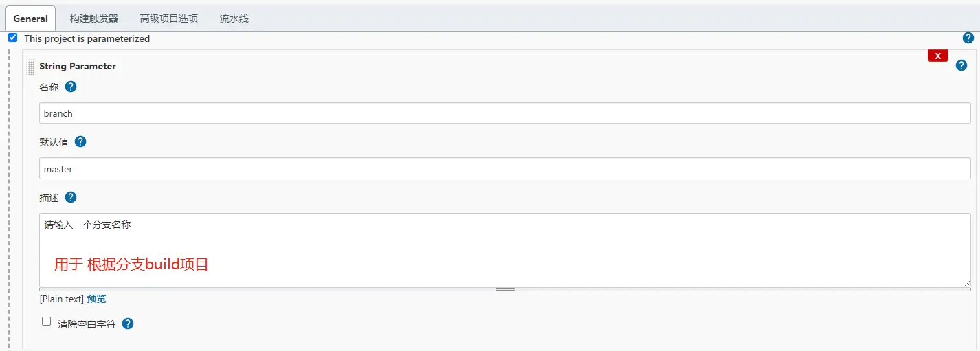Uncheck This project is parameterized
This screenshot has width=980, height=351.
12,38
